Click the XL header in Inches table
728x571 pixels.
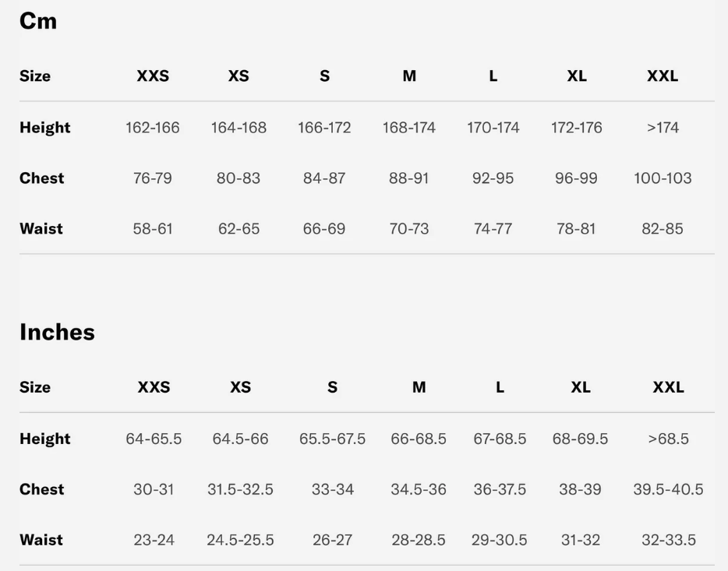(x=580, y=387)
